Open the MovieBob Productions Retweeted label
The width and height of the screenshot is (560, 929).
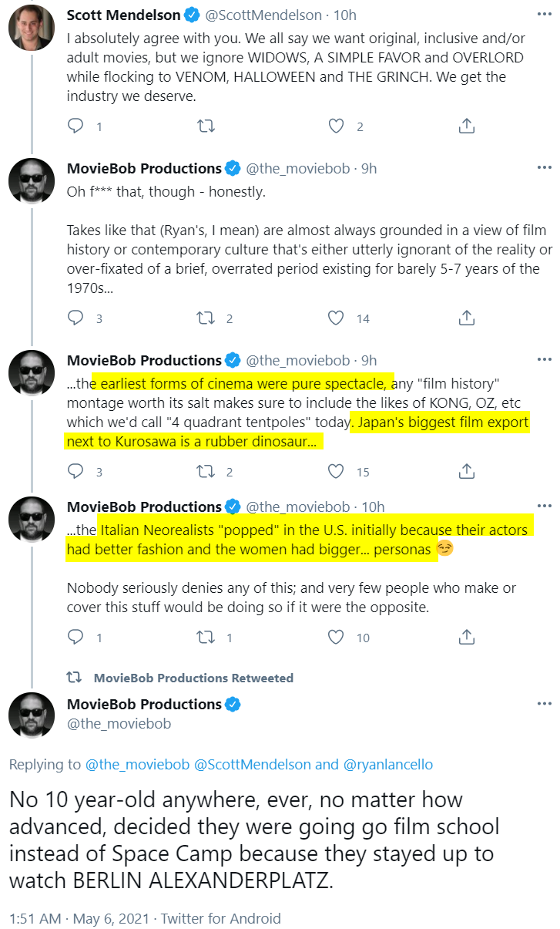click(x=193, y=678)
